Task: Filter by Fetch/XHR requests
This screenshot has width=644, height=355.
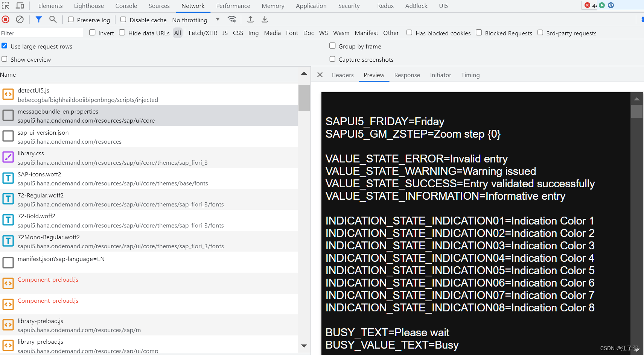Action: 203,33
